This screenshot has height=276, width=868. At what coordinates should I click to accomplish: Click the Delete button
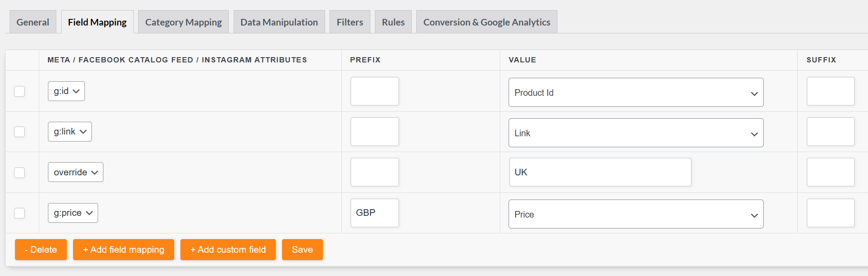click(41, 250)
